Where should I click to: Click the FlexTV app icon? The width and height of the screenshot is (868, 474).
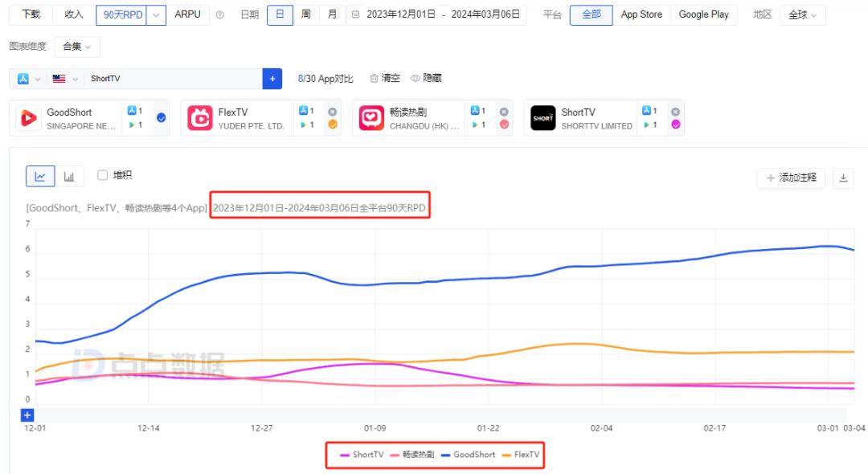click(x=200, y=118)
